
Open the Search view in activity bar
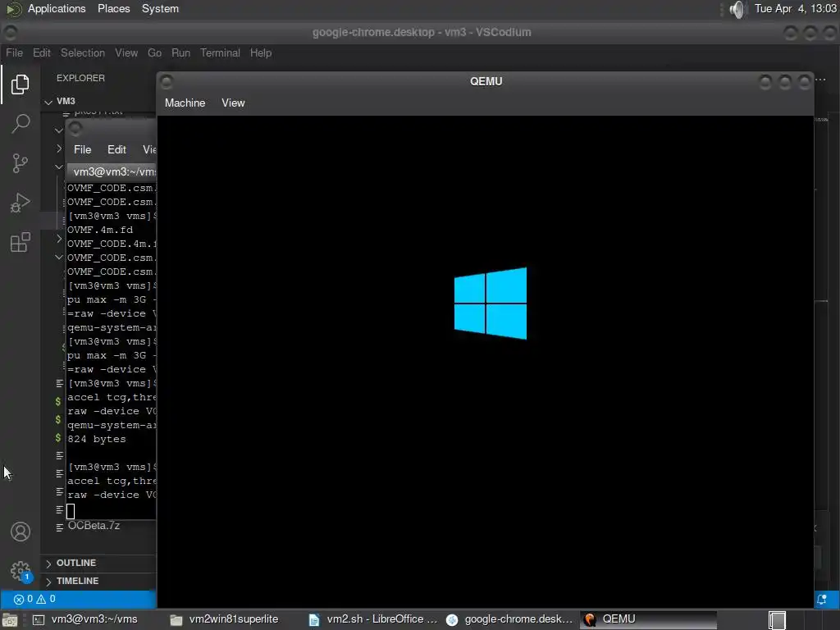click(x=20, y=124)
